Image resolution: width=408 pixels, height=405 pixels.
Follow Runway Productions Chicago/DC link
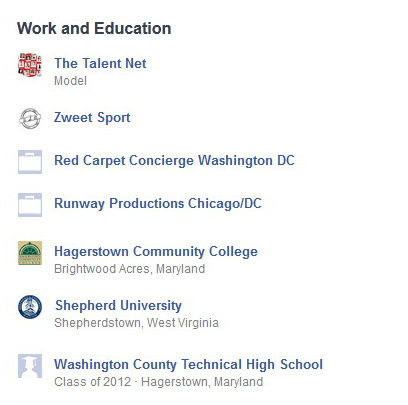(x=158, y=203)
